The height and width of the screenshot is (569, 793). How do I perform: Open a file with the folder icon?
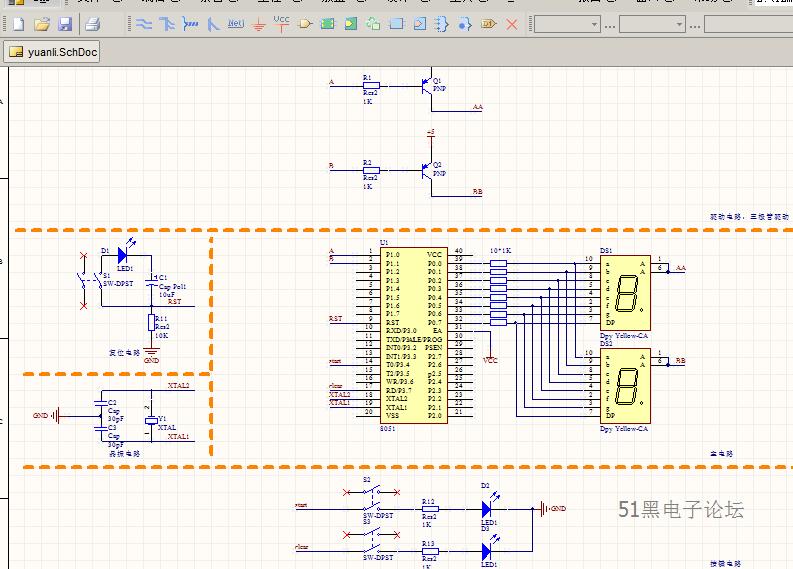[42, 23]
